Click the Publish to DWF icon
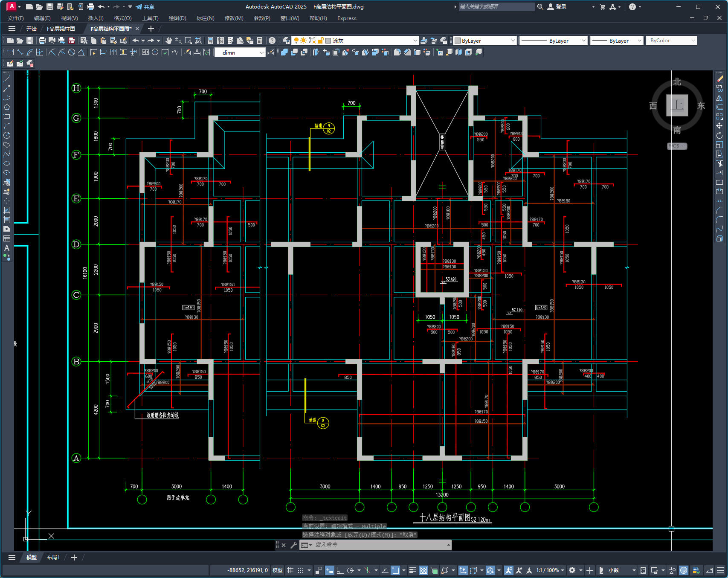This screenshot has height=578, width=728. 72,41
